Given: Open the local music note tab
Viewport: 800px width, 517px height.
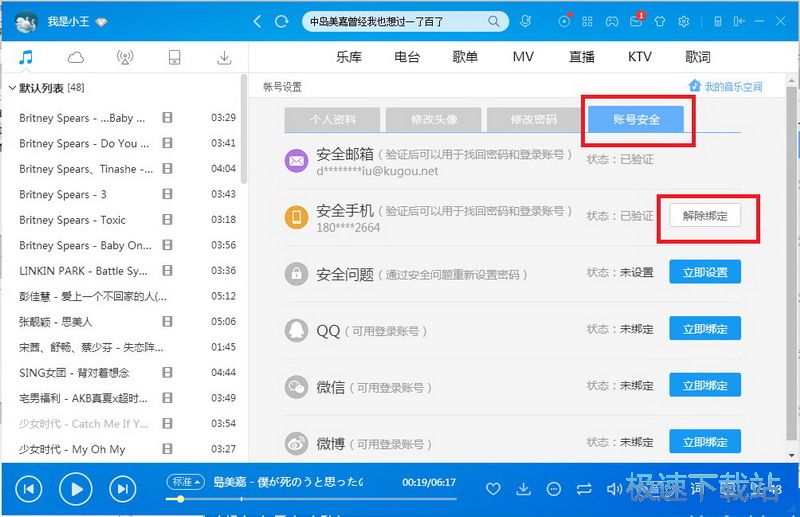Looking at the screenshot, I should [26, 57].
